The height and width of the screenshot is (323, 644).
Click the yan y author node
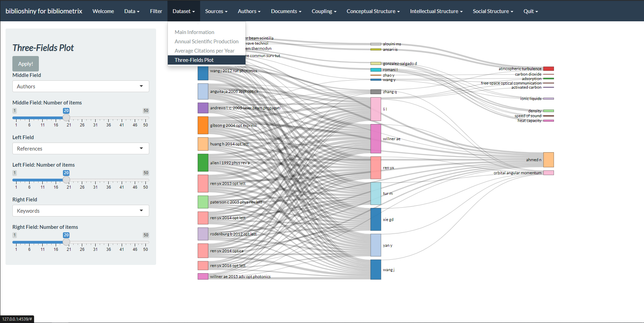point(376,245)
